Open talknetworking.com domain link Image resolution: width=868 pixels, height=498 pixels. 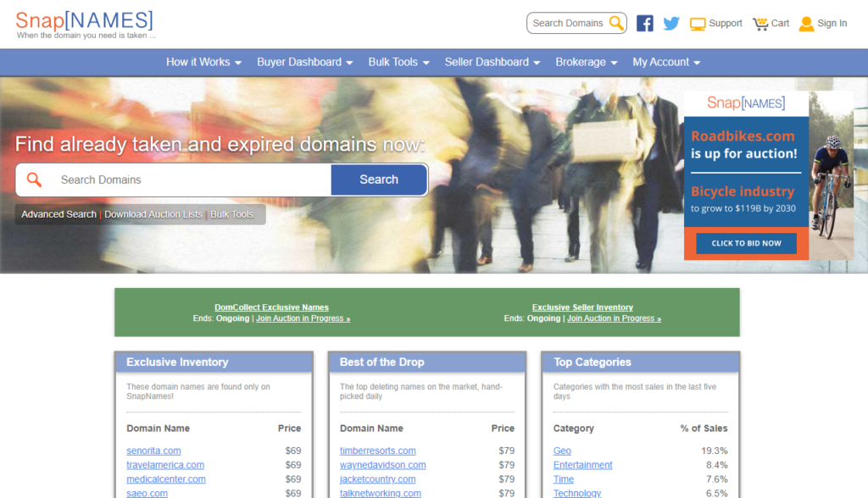(x=381, y=493)
